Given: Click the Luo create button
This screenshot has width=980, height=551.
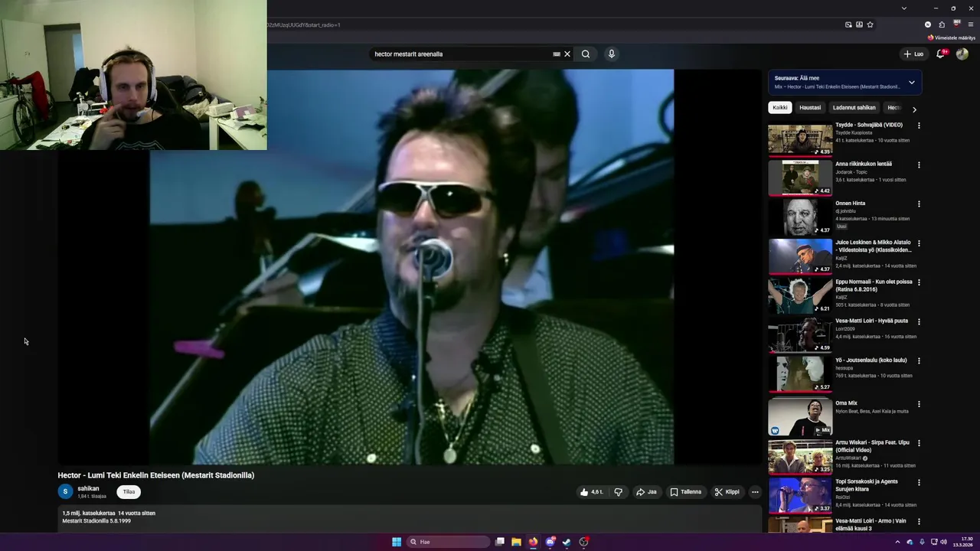Looking at the screenshot, I should coord(913,54).
